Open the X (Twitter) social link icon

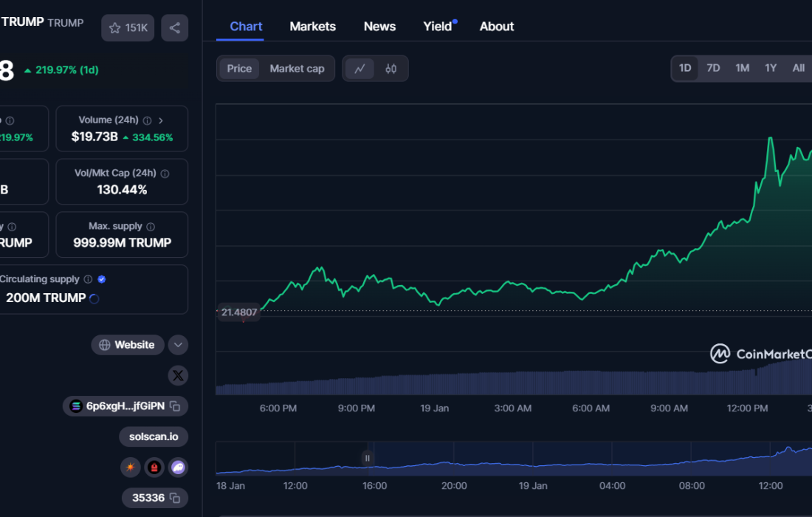click(x=178, y=375)
